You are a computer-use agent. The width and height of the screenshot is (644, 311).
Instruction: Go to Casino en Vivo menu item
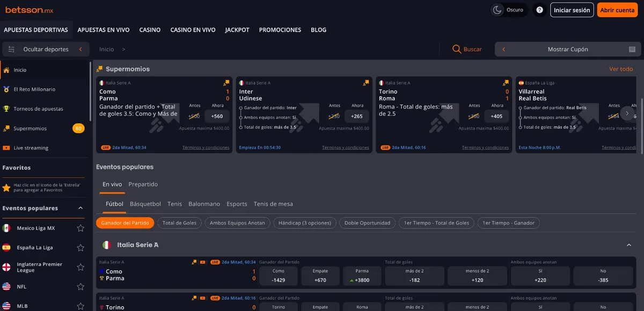click(193, 30)
